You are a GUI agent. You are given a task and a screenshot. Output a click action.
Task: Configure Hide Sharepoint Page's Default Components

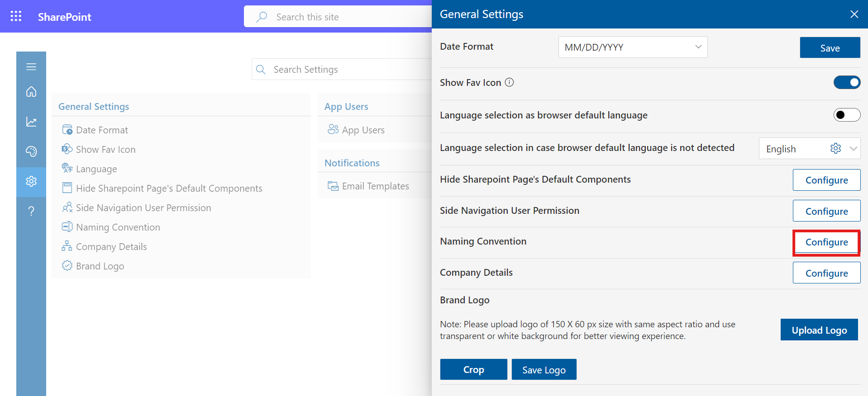[826, 180]
